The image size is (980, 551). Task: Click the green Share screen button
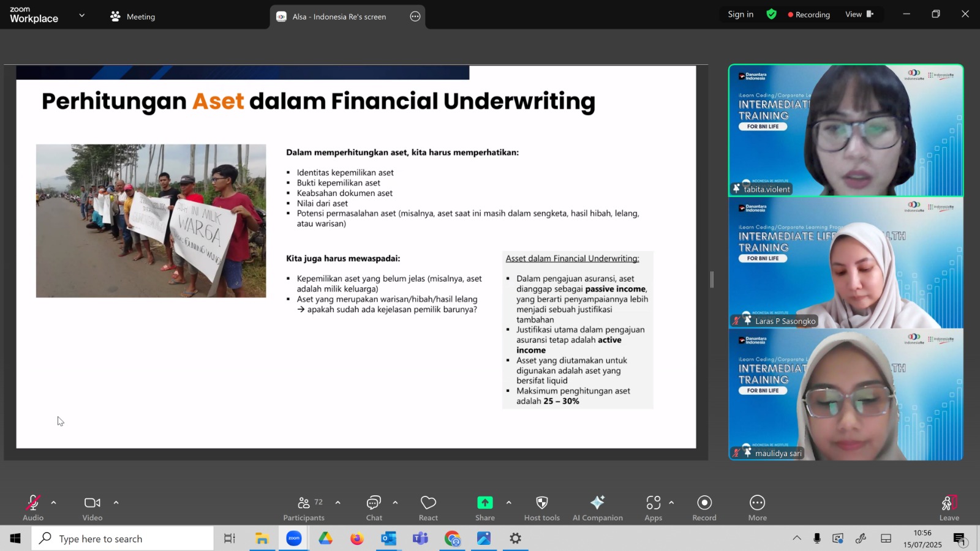pos(485,508)
